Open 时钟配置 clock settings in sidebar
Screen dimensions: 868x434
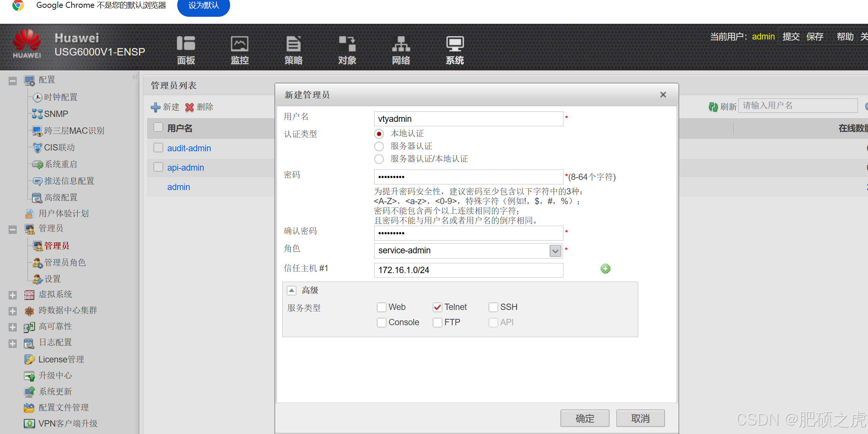[60, 97]
